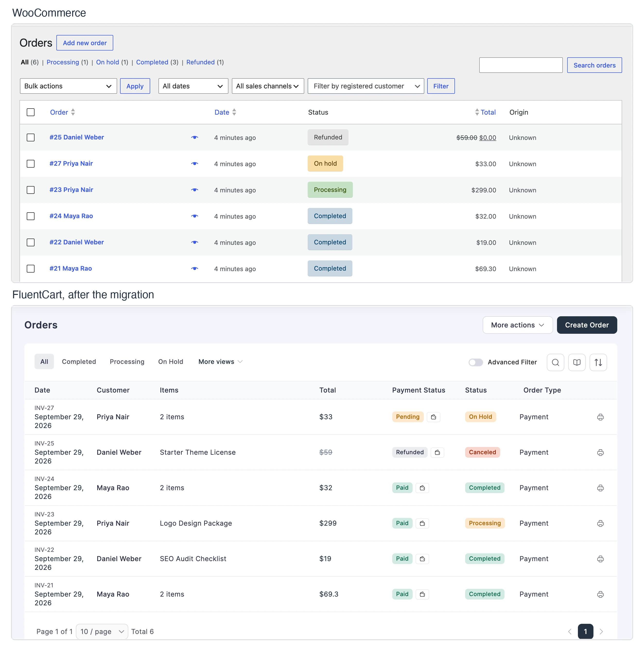
Task: Show Completed (3) orders in WooCommerce
Action: 157,62
